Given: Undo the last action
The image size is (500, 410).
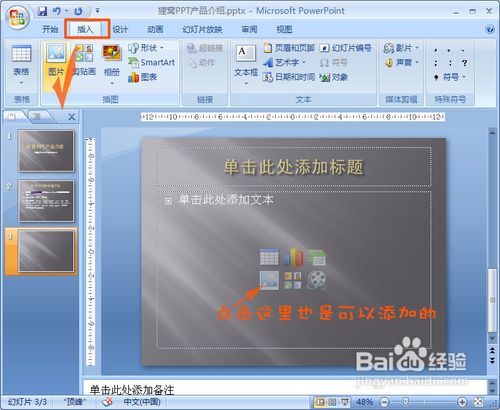Looking at the screenshot, I should pyautogui.click(x=57, y=11).
